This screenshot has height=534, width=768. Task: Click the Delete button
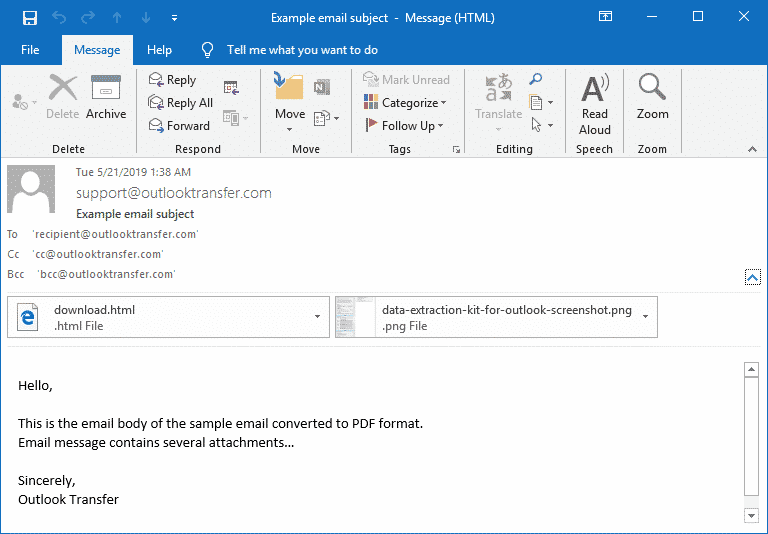click(63, 97)
